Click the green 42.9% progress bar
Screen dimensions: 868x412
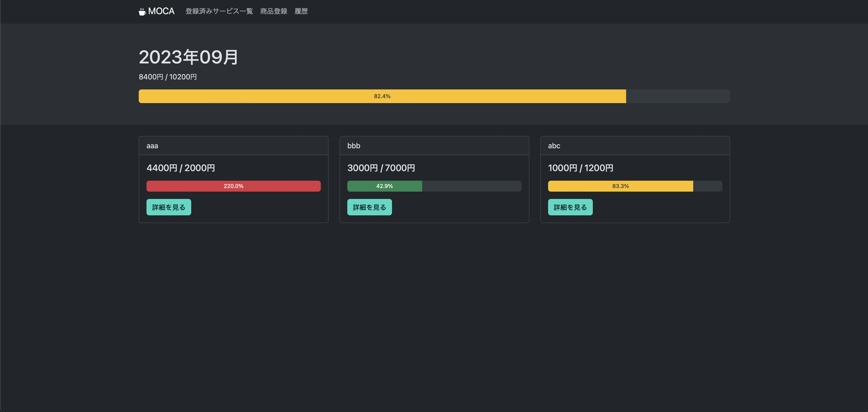point(384,186)
